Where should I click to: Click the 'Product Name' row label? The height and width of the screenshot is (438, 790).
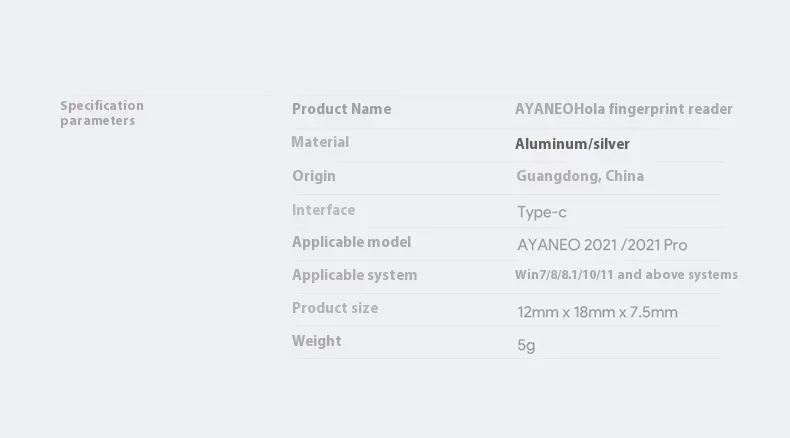click(x=341, y=109)
